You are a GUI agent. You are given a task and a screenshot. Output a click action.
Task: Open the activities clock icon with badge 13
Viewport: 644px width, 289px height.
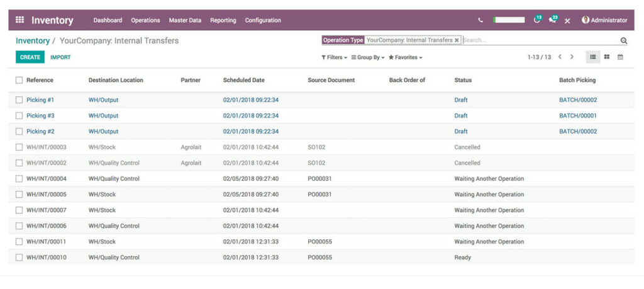pyautogui.click(x=537, y=20)
